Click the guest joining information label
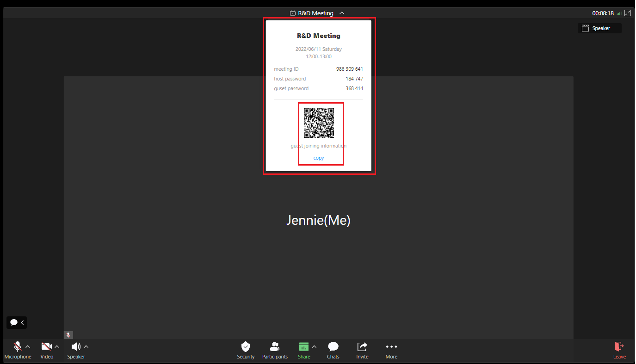The height and width of the screenshot is (364, 636). (x=319, y=146)
